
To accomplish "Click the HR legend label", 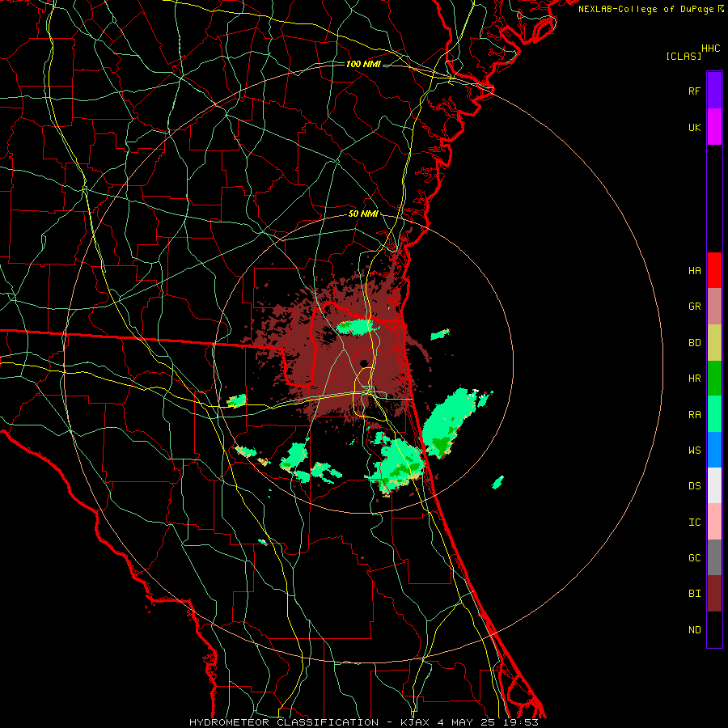I will coord(694,379).
